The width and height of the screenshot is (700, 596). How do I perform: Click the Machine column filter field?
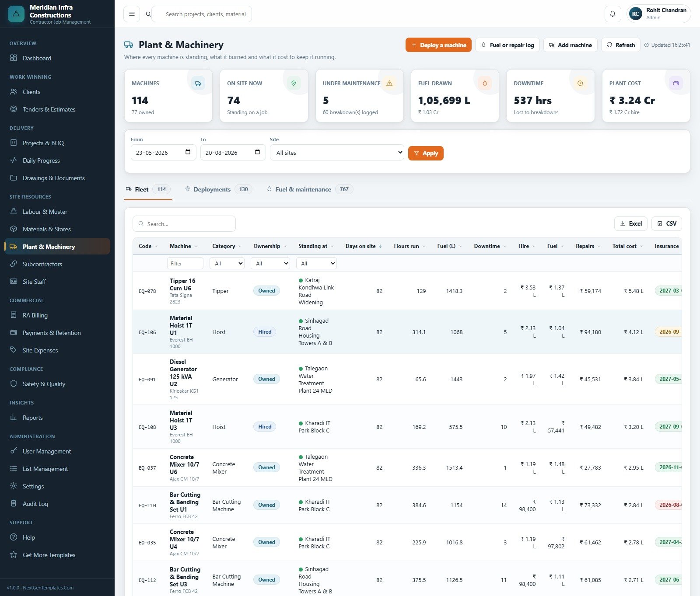185,263
